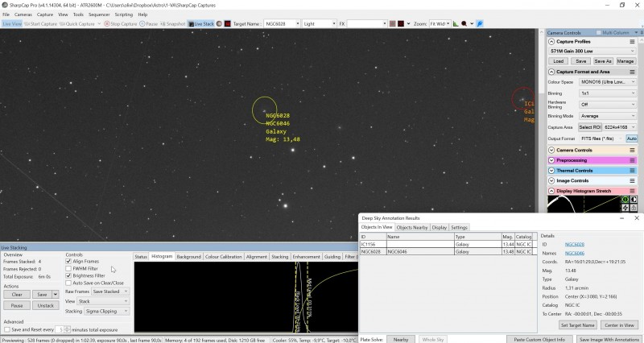Click the Stop Capture toolbar button
Screen dimensions: 644x343
pos(120,24)
